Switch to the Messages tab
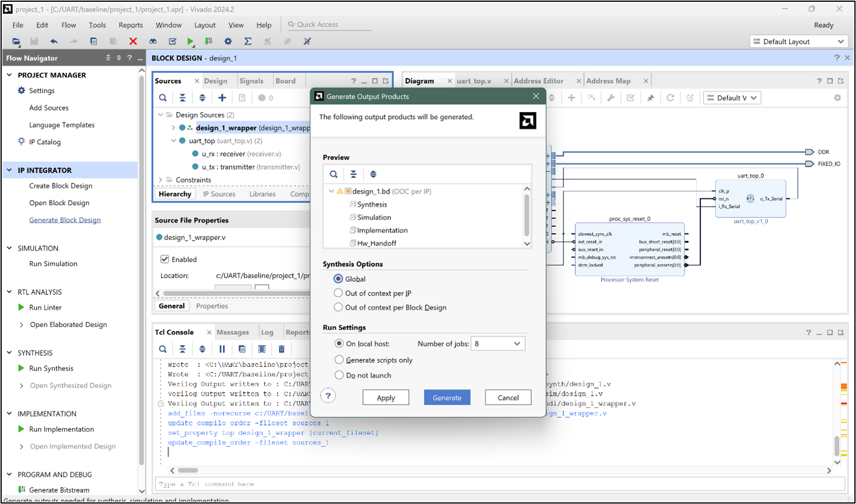 coord(233,331)
